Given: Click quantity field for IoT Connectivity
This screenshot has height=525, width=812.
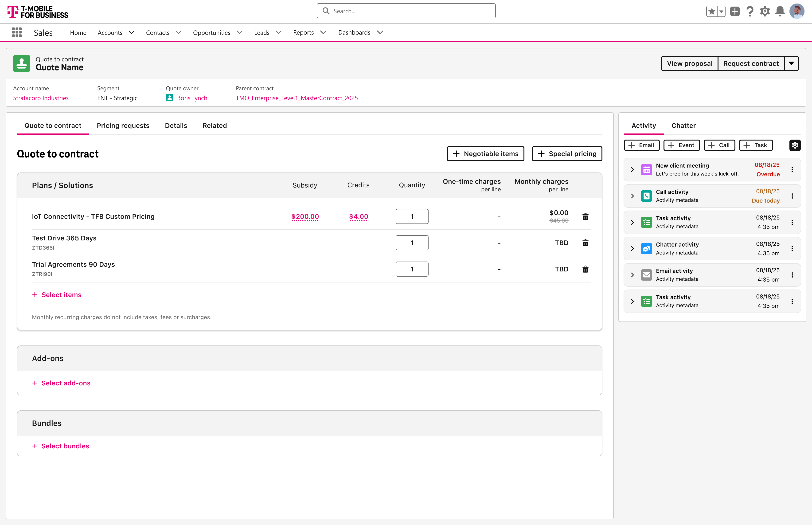Looking at the screenshot, I should [412, 216].
